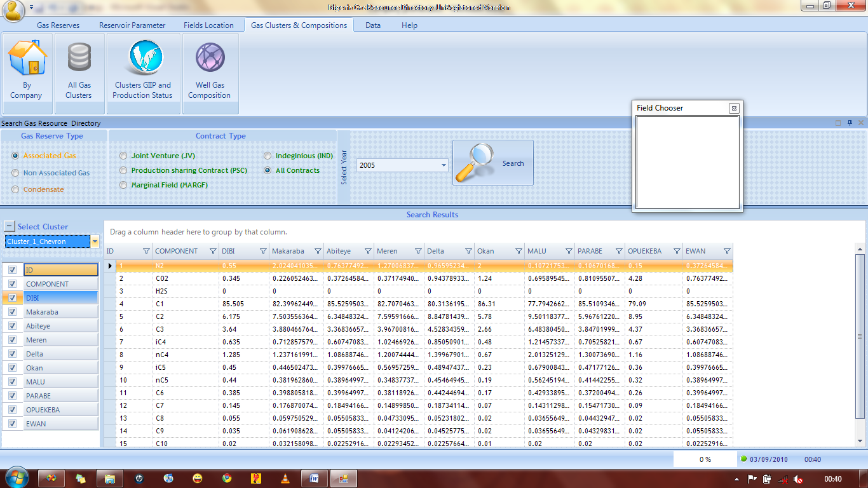The height and width of the screenshot is (488, 868).
Task: Open filter for the Meren column
Action: 418,251
